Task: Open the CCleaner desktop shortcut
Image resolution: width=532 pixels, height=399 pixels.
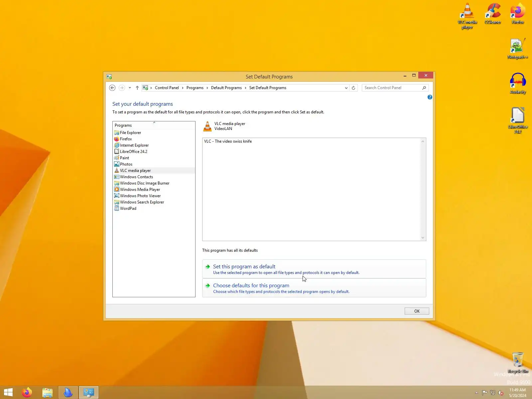Action: 493,14
